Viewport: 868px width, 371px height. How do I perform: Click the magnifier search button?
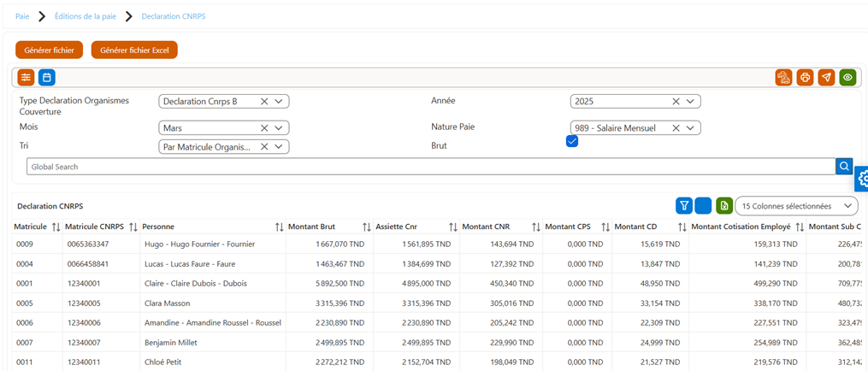[x=844, y=166]
